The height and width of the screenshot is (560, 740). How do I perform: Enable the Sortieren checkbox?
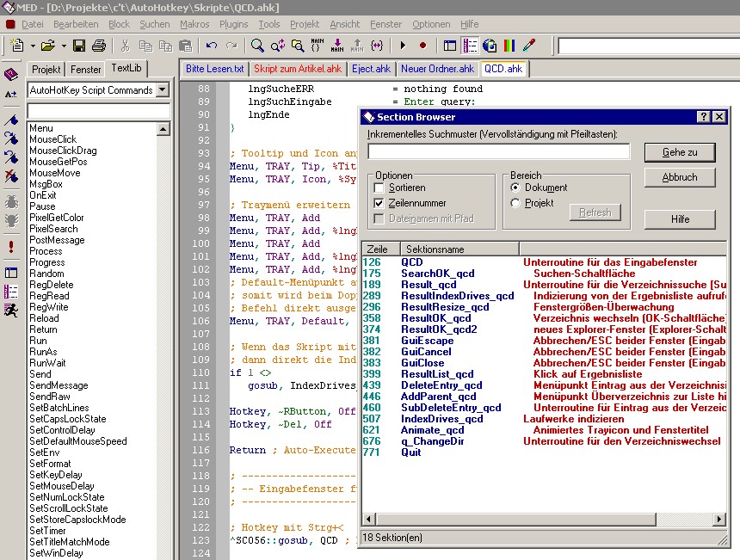[379, 188]
